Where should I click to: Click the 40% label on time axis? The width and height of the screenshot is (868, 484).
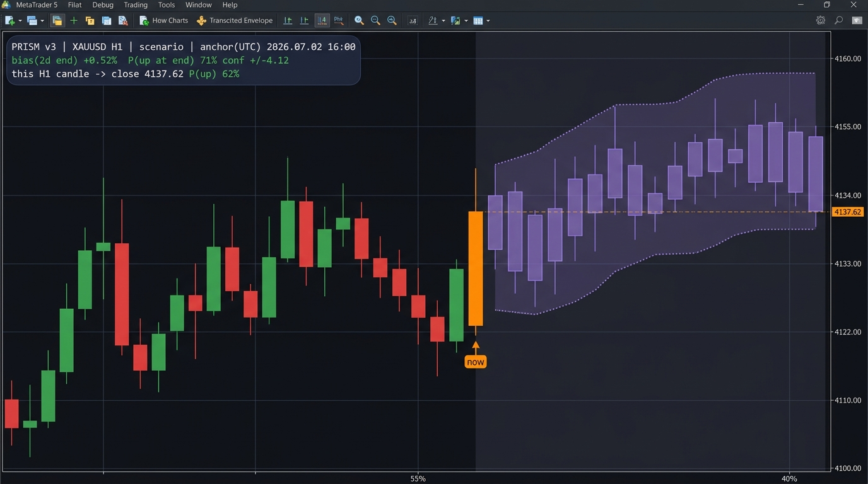tap(789, 478)
